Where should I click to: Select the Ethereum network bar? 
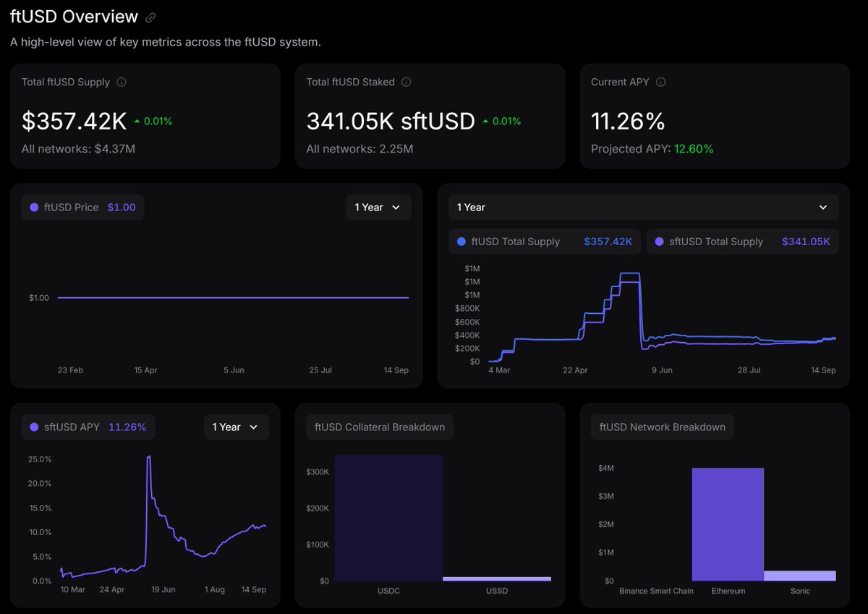pyautogui.click(x=728, y=524)
